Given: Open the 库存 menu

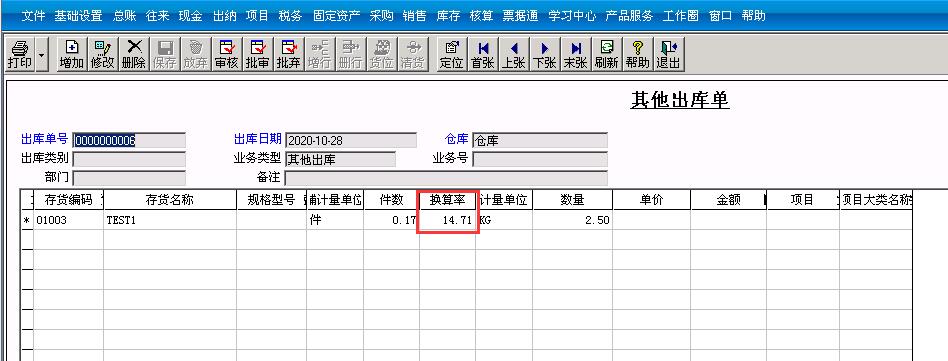Looking at the screenshot, I should [x=448, y=16].
